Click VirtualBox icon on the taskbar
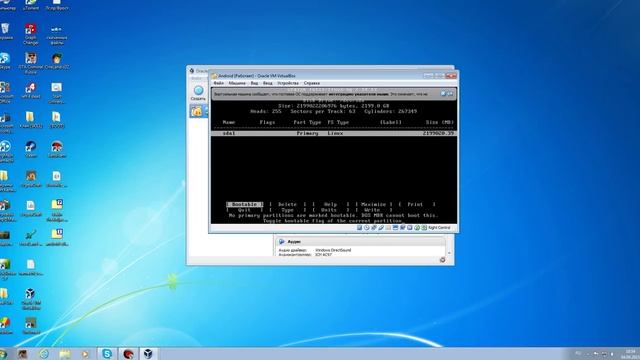The image size is (640, 360). [x=148, y=353]
